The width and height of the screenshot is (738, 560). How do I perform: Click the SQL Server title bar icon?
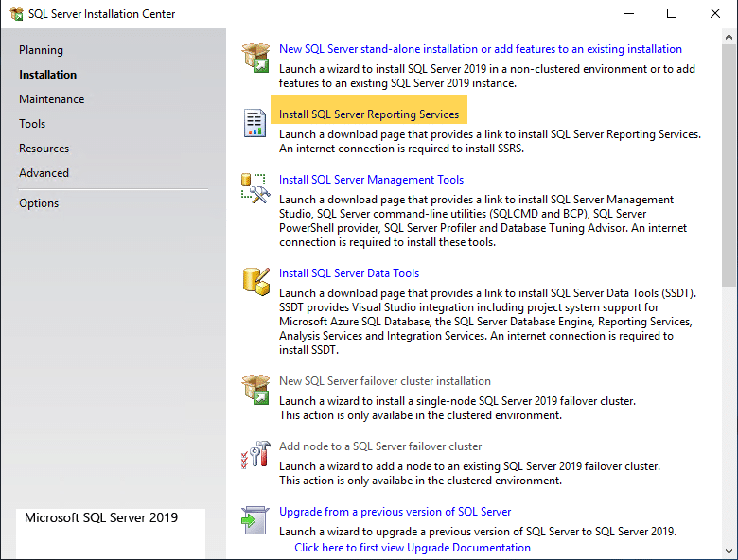16,14
